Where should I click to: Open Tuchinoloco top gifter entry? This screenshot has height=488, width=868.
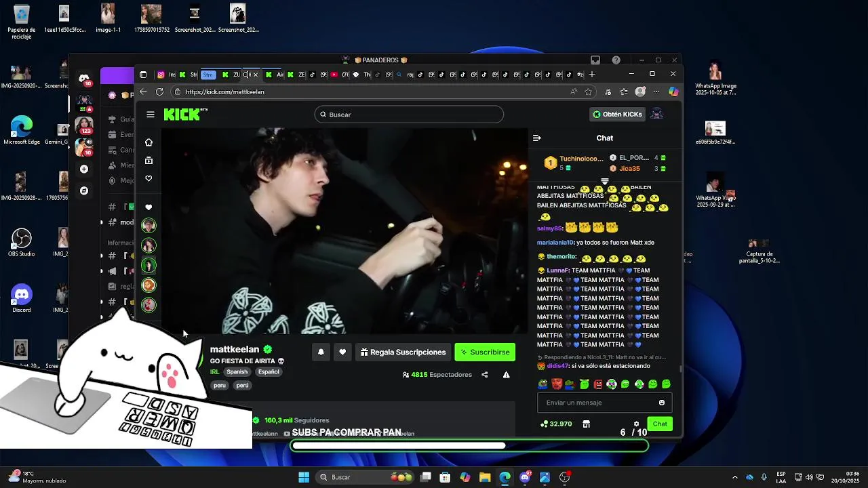(573, 163)
